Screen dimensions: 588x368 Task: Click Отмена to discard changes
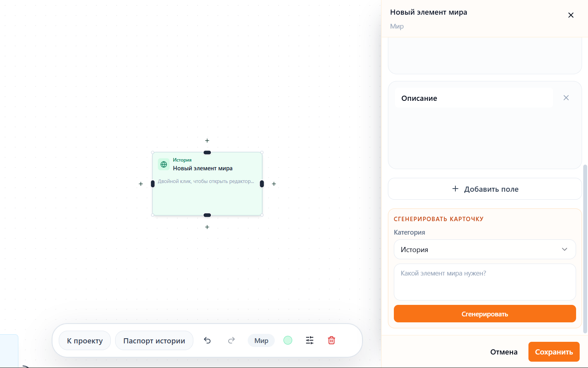pyautogui.click(x=504, y=352)
